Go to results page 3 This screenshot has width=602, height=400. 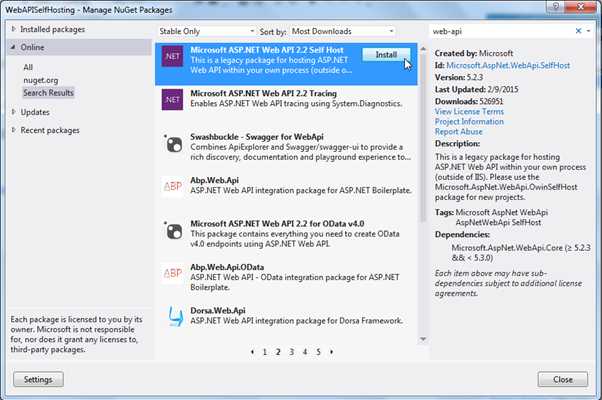click(291, 352)
